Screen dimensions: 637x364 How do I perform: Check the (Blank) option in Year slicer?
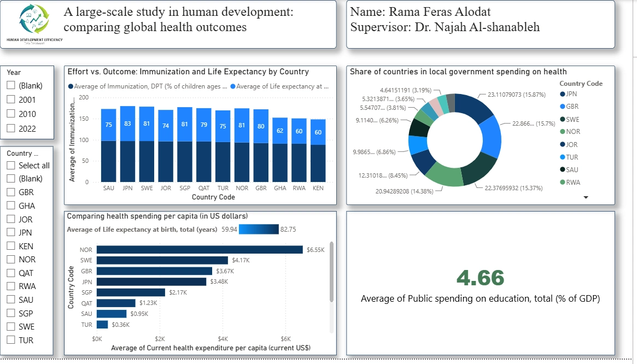[11, 85]
